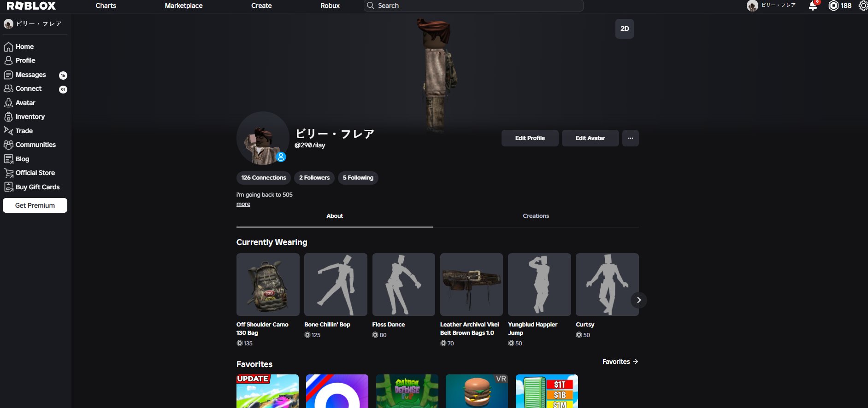Toggle avatar view with 2D button

point(624,29)
